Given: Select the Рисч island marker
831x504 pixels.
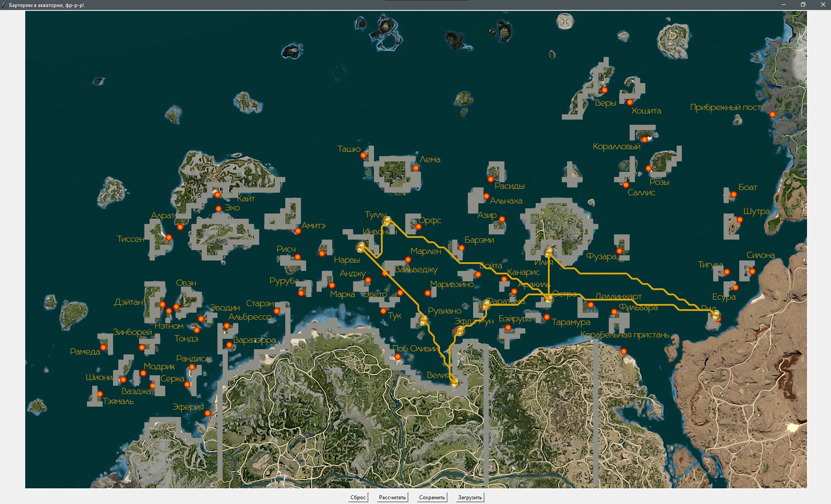Looking at the screenshot, I should pyautogui.click(x=297, y=257).
